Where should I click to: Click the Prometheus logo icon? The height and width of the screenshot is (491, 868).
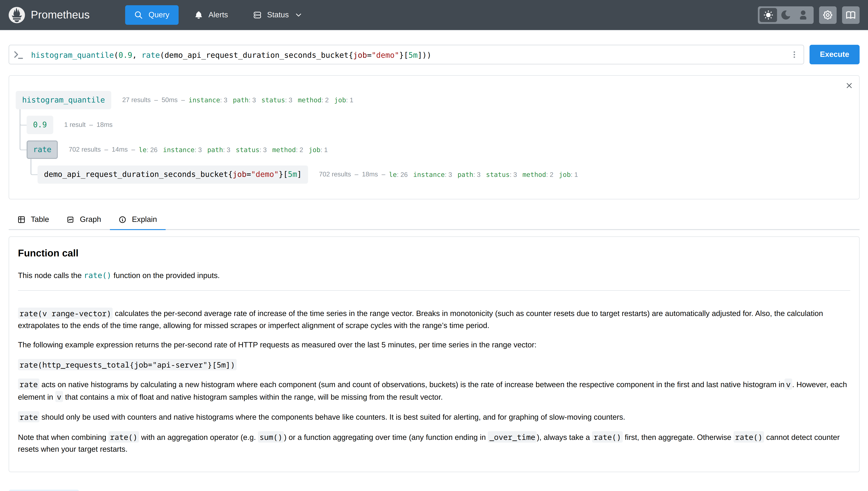pos(17,15)
